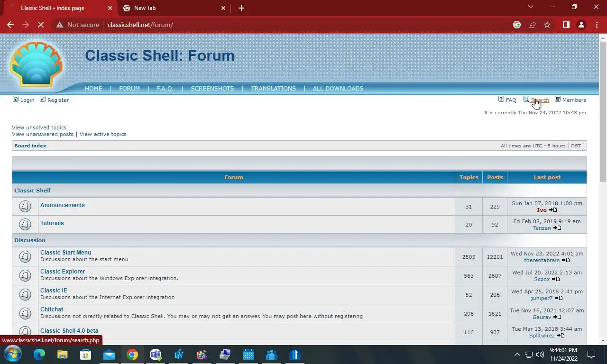
Task: Click the Not secure site info warning
Action: [78, 25]
